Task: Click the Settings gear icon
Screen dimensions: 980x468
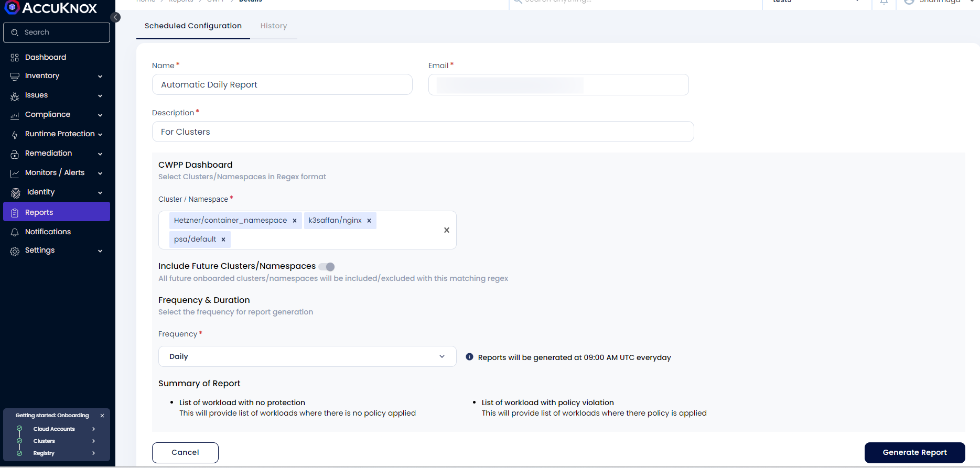Action: point(15,251)
